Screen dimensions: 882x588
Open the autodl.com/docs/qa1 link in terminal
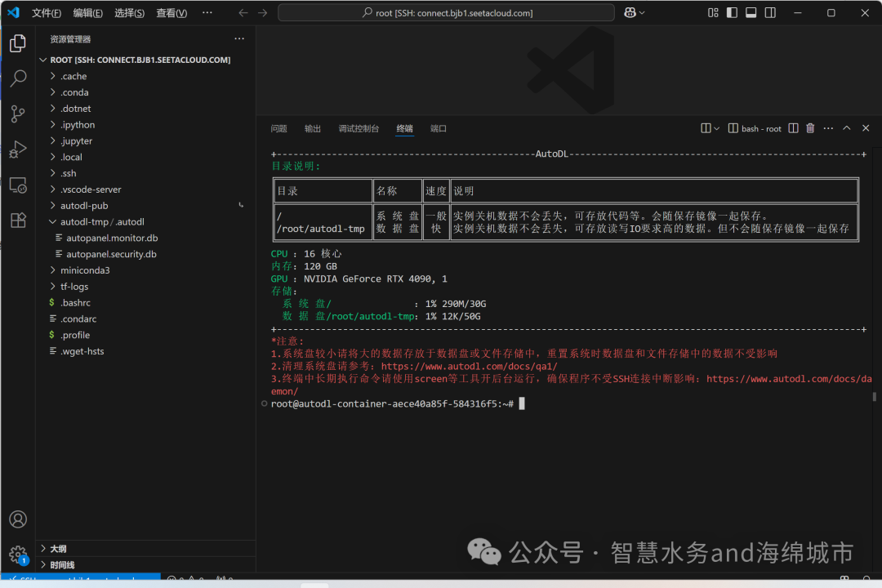pos(469,367)
